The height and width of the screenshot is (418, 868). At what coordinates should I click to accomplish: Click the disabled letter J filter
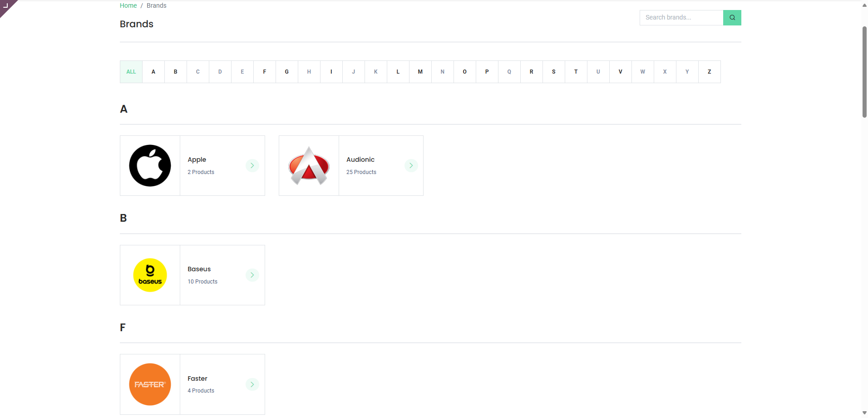354,72
